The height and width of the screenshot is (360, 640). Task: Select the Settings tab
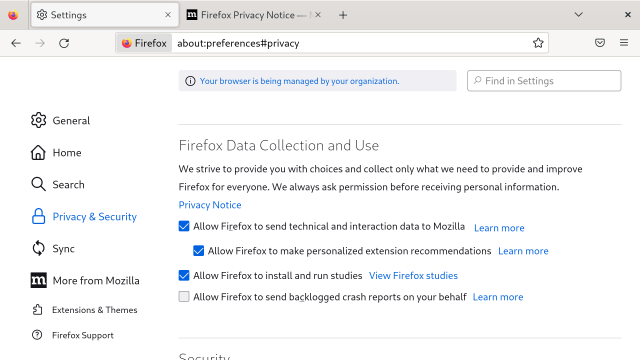tap(105, 15)
